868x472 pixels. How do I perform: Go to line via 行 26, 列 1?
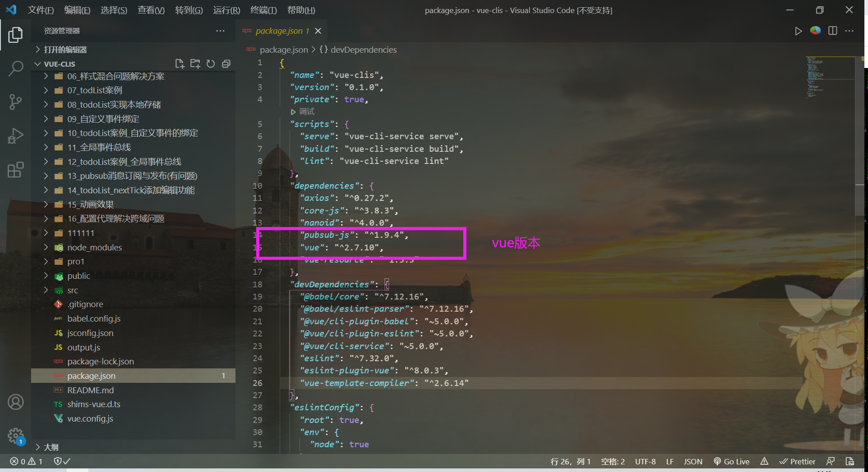(570, 461)
